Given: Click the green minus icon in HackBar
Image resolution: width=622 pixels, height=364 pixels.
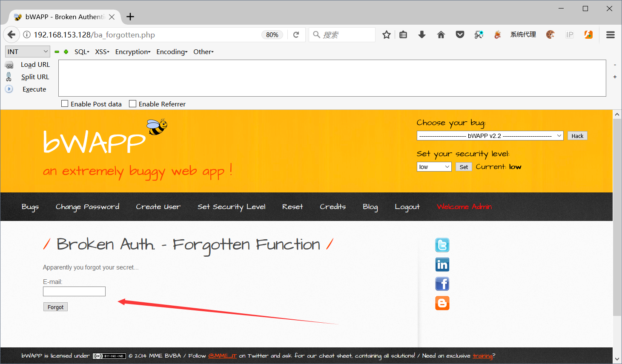Looking at the screenshot, I should pos(57,52).
